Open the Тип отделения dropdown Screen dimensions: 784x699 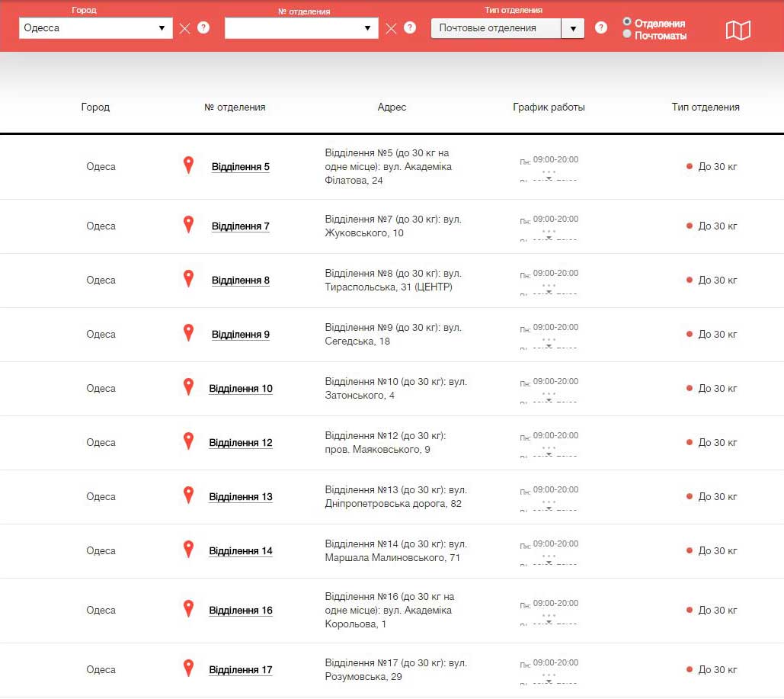click(507, 28)
